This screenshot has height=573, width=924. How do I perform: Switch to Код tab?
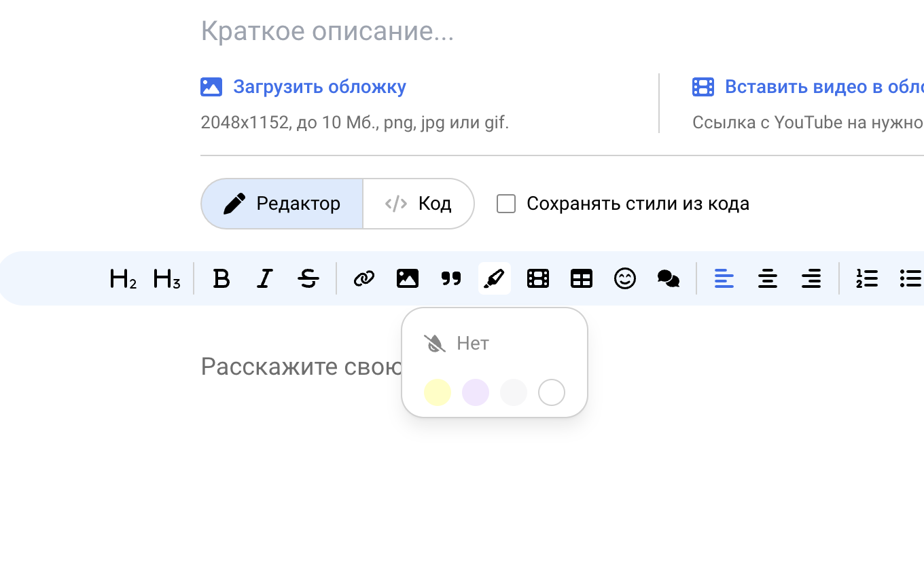click(419, 204)
